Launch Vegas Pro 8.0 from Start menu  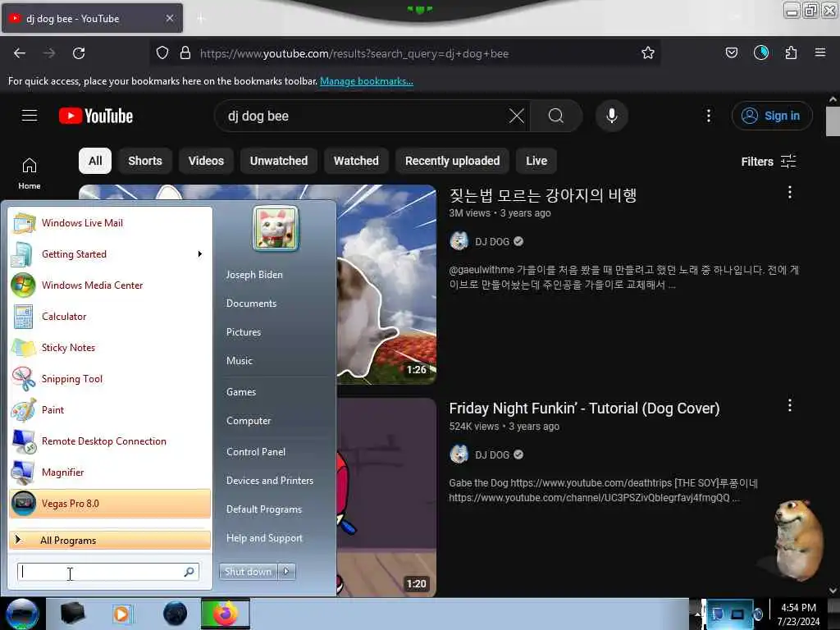pyautogui.click(x=110, y=504)
